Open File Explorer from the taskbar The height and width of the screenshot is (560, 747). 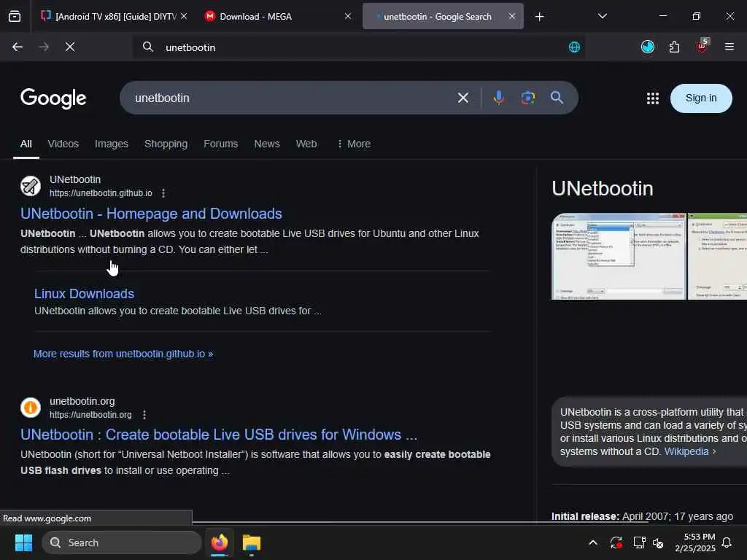pyautogui.click(x=251, y=542)
